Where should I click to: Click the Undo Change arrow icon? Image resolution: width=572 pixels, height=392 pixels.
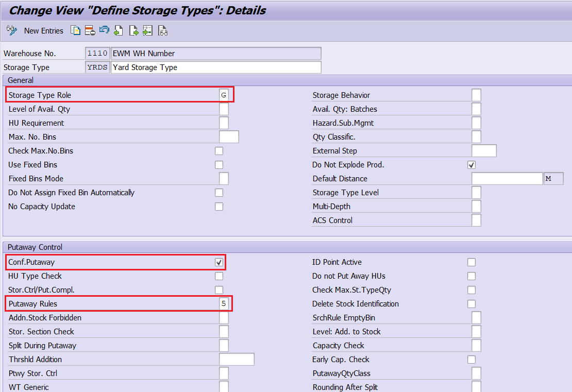104,31
